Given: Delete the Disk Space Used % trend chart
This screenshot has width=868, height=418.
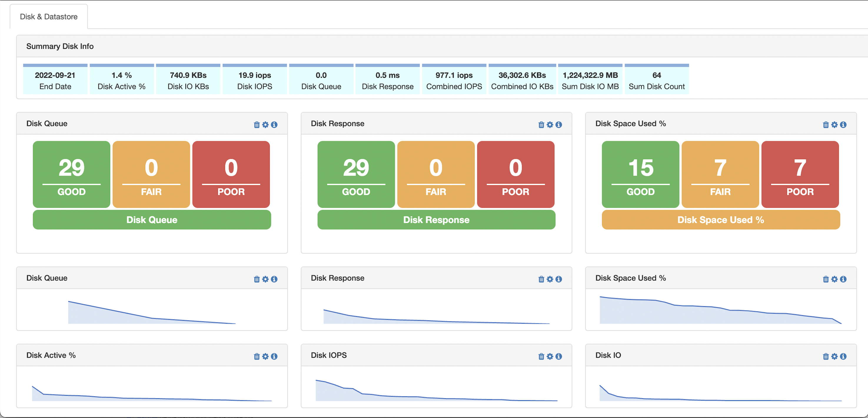Looking at the screenshot, I should click(826, 279).
